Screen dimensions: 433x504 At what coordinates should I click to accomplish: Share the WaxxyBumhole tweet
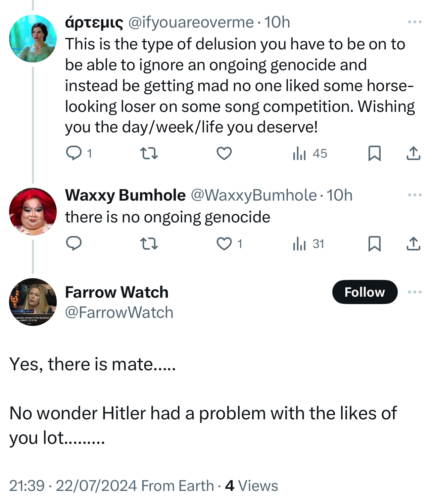(x=413, y=244)
